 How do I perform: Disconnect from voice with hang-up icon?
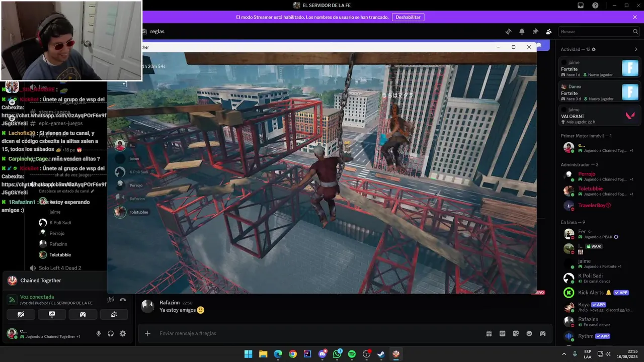tap(123, 300)
